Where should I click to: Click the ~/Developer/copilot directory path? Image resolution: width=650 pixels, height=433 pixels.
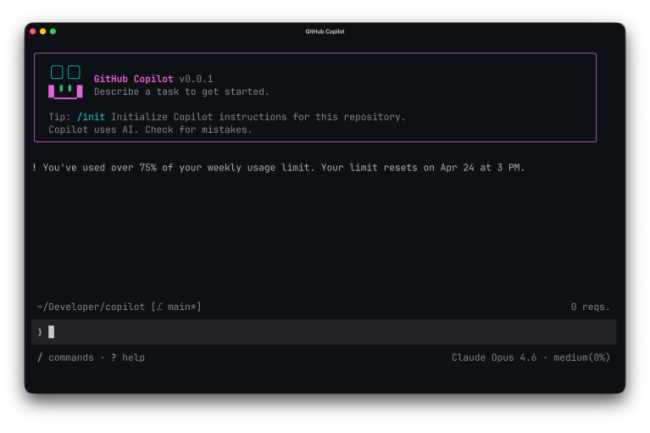(x=90, y=307)
